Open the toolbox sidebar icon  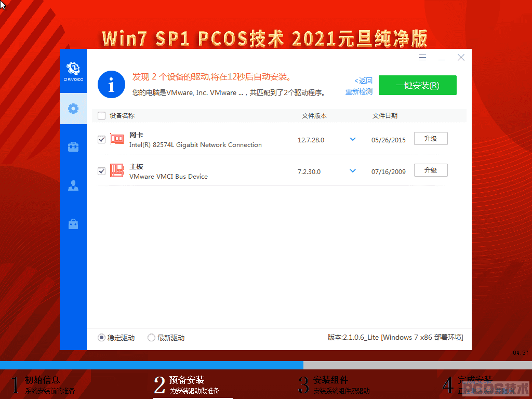pos(73,147)
